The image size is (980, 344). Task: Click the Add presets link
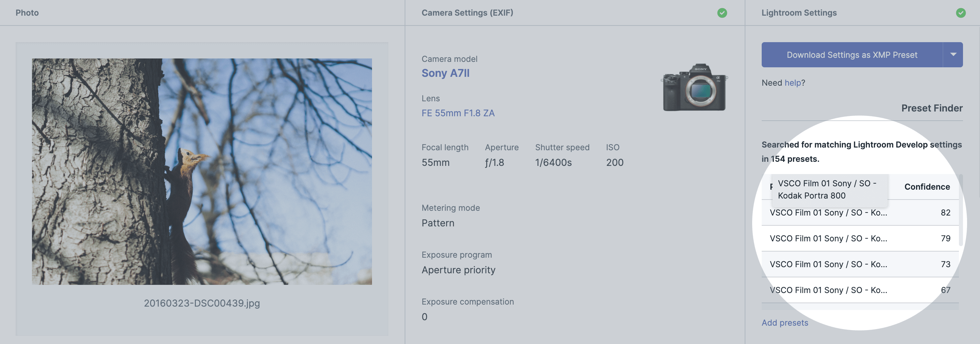coord(785,323)
